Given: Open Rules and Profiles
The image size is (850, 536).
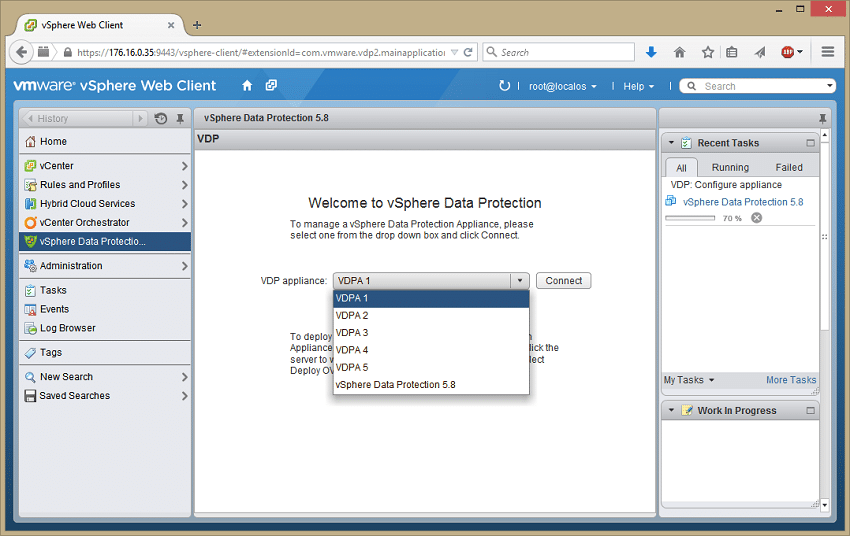Looking at the screenshot, I should pyautogui.click(x=105, y=185).
